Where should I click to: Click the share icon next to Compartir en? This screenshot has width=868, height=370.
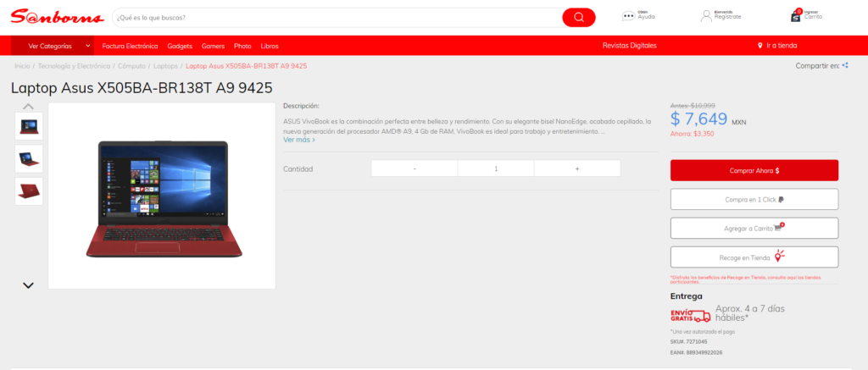845,65
